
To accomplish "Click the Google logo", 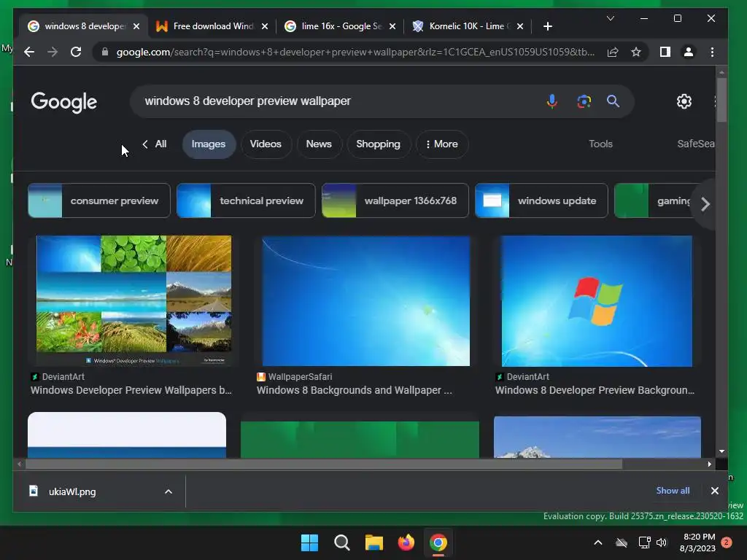I will [64, 101].
